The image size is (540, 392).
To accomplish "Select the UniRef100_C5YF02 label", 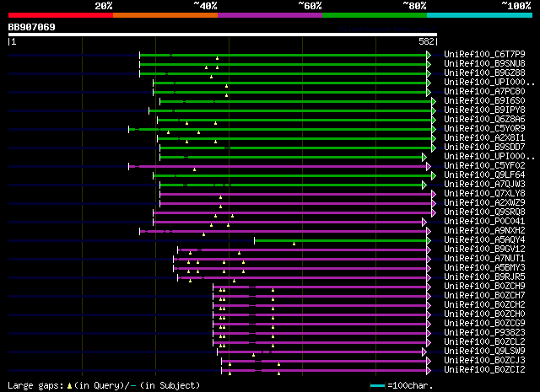I will point(484,165).
